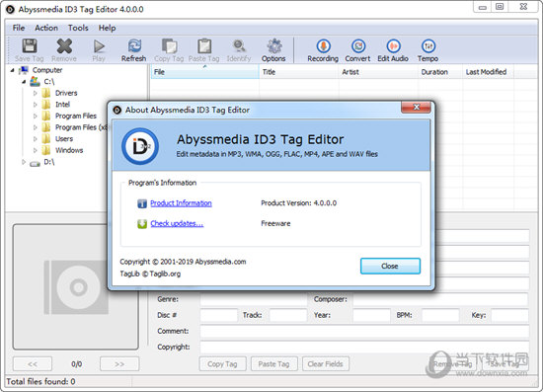
Task: Click the album cover art placeholder
Action: pyautogui.click(x=76, y=286)
